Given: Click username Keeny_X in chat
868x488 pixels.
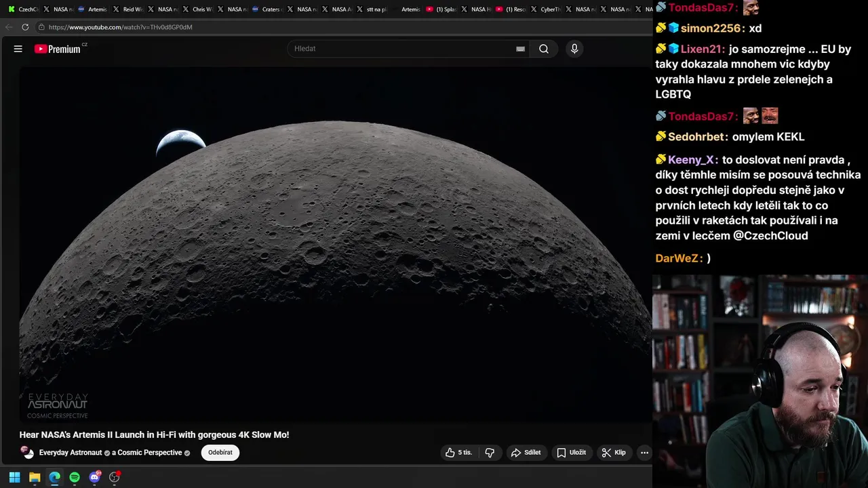Looking at the screenshot, I should pyautogui.click(x=691, y=160).
